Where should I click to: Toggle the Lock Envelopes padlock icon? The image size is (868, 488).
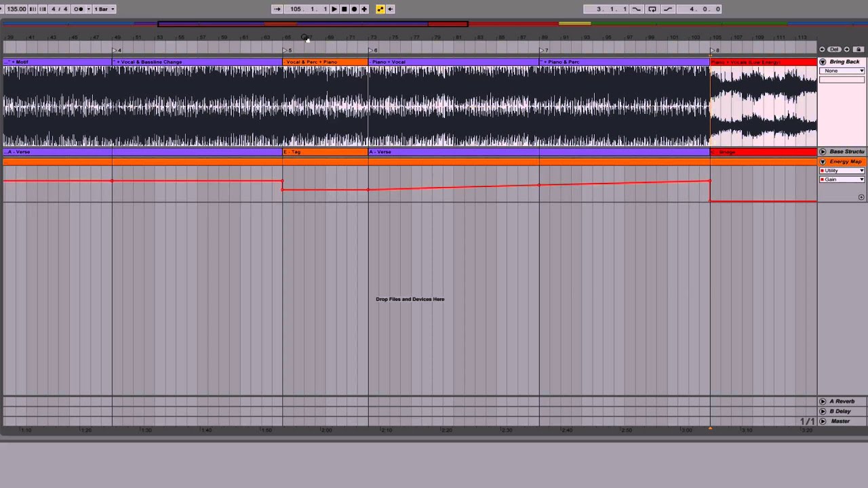tap(859, 49)
